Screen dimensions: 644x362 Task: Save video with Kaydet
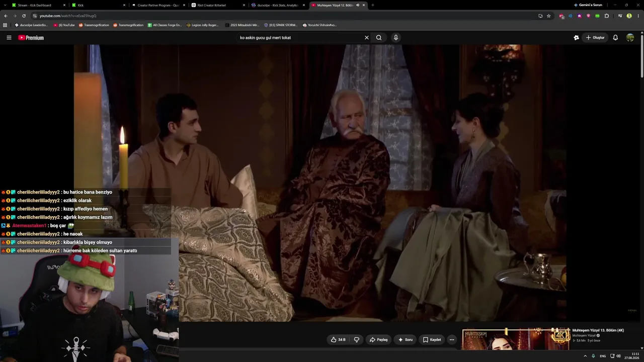[x=432, y=340]
